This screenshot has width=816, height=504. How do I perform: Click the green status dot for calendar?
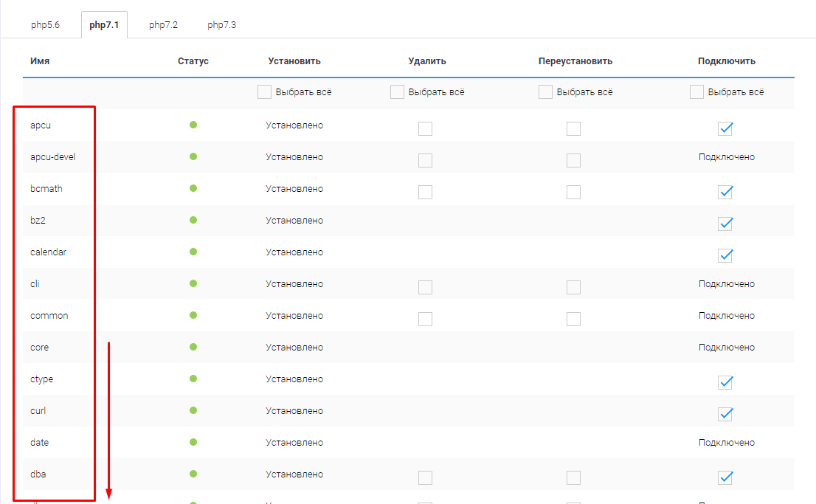pos(193,252)
